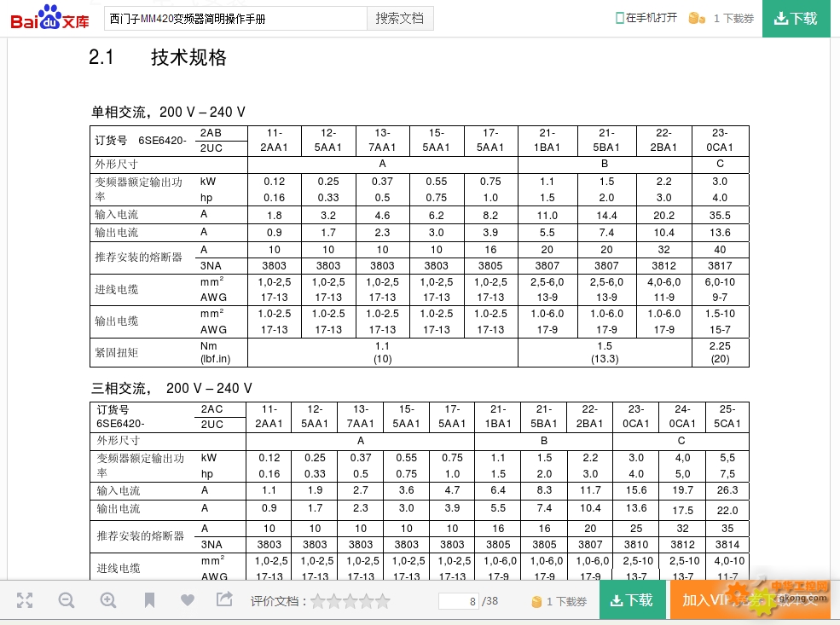
Task: Click the document search input field
Action: (x=235, y=19)
